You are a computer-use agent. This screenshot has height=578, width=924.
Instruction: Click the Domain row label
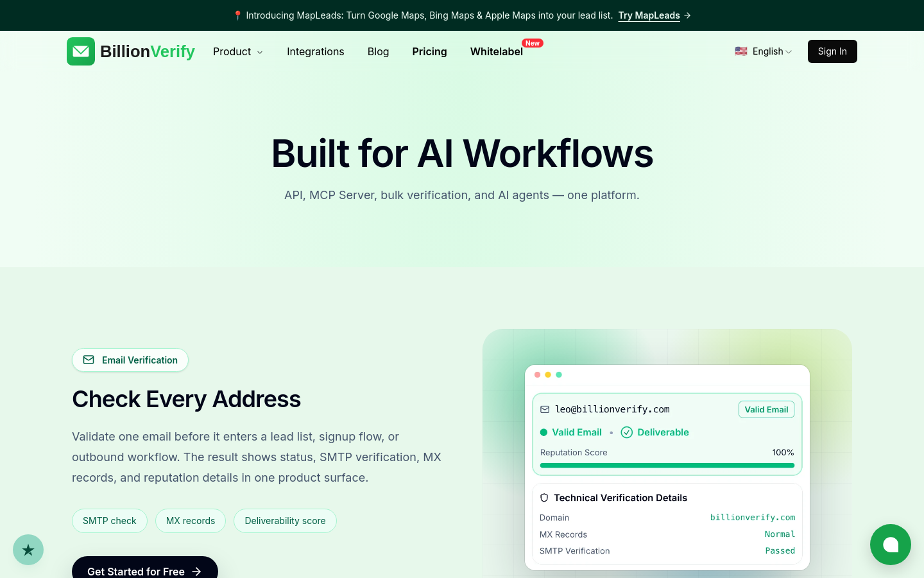pos(554,518)
